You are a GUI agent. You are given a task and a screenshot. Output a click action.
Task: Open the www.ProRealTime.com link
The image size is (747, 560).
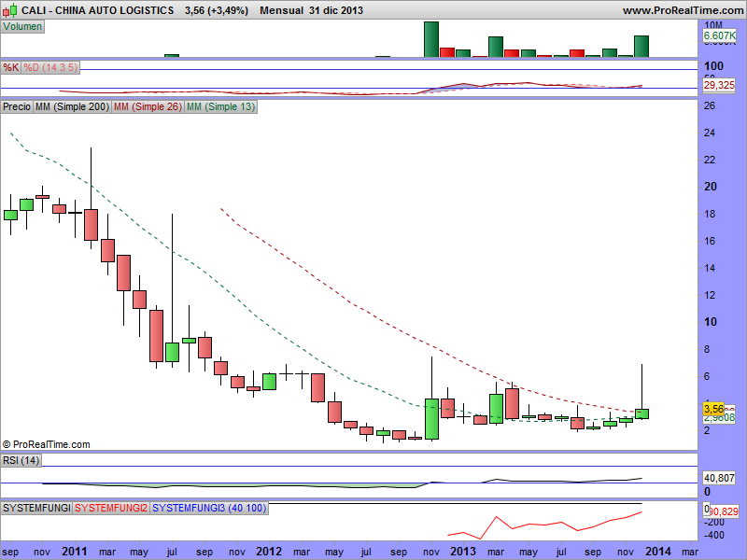(683, 10)
